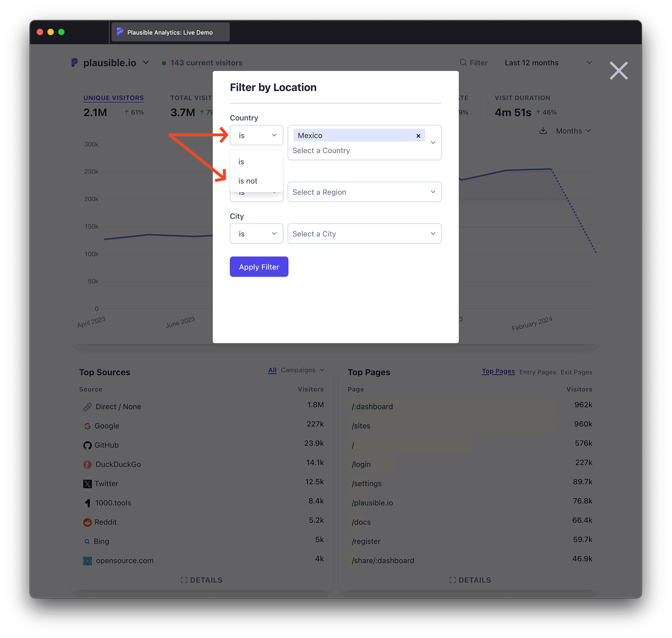672x638 pixels.
Task: Close the Filter by Location modal
Action: click(619, 71)
